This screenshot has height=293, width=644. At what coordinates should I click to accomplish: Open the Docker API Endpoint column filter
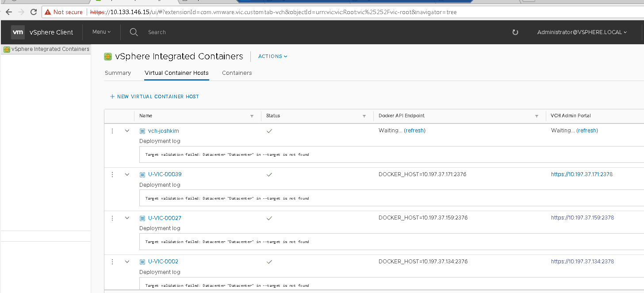click(537, 116)
